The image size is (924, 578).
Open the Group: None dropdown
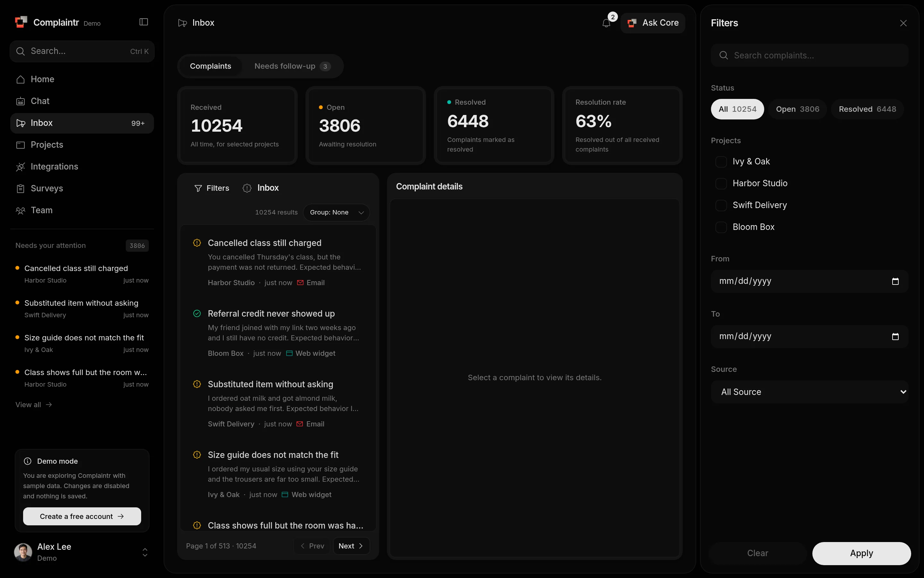(x=336, y=213)
